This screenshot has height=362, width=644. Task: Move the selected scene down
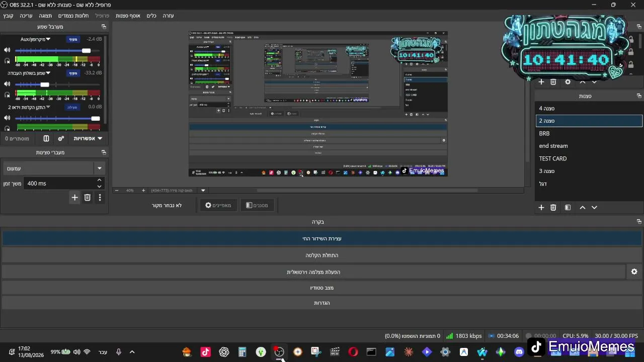pos(594,207)
